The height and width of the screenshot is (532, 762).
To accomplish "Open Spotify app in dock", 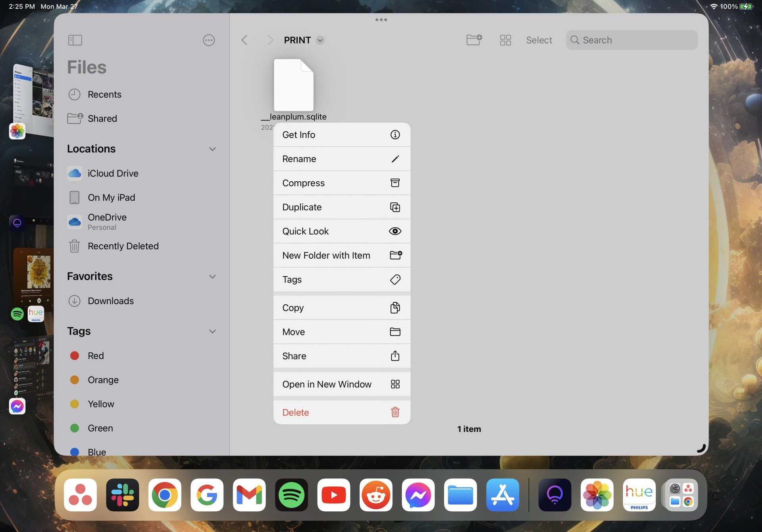I will 291,495.
